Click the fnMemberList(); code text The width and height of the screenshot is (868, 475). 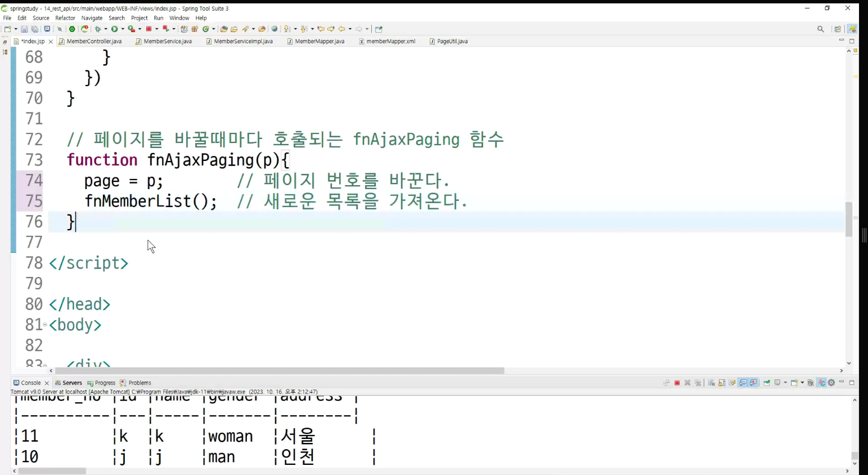(x=151, y=201)
